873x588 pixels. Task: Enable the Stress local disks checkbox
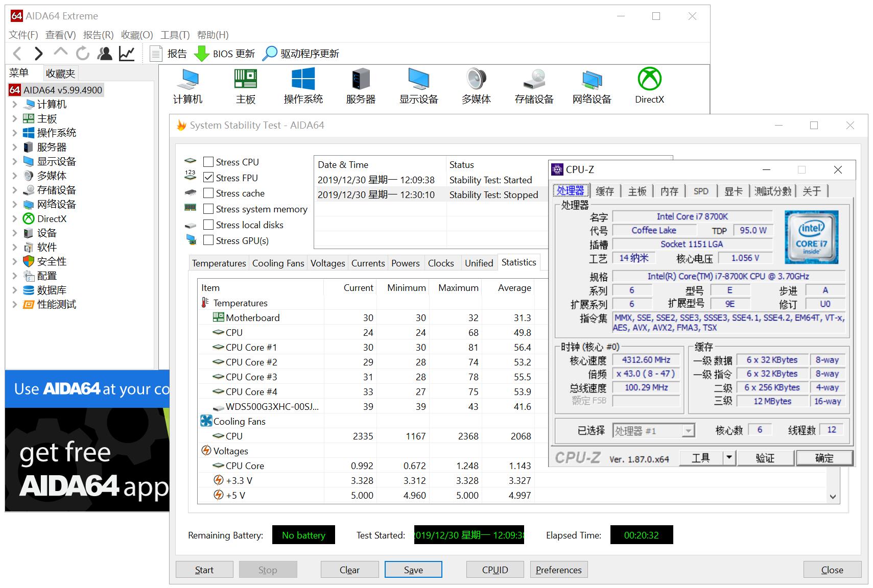point(208,225)
